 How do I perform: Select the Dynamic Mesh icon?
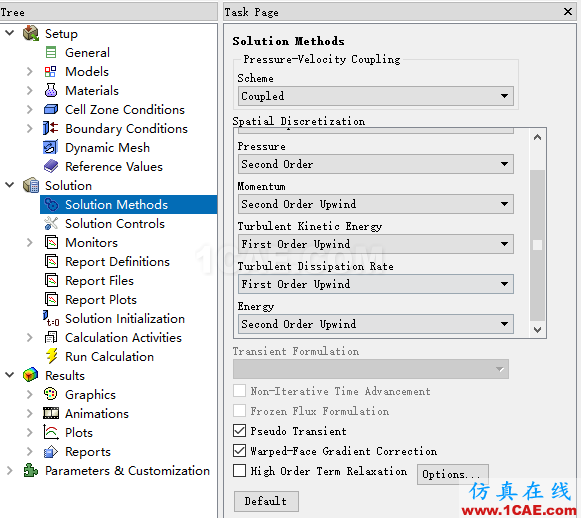[51, 147]
